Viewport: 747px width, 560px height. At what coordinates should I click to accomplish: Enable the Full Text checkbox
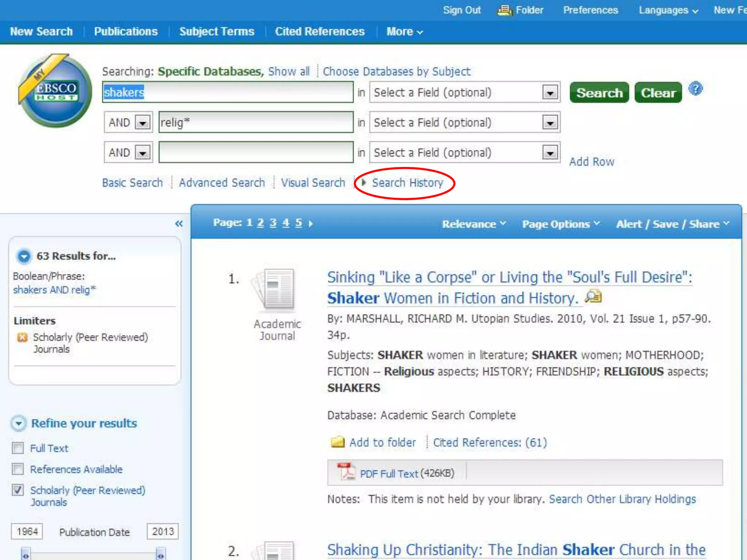pyautogui.click(x=18, y=448)
